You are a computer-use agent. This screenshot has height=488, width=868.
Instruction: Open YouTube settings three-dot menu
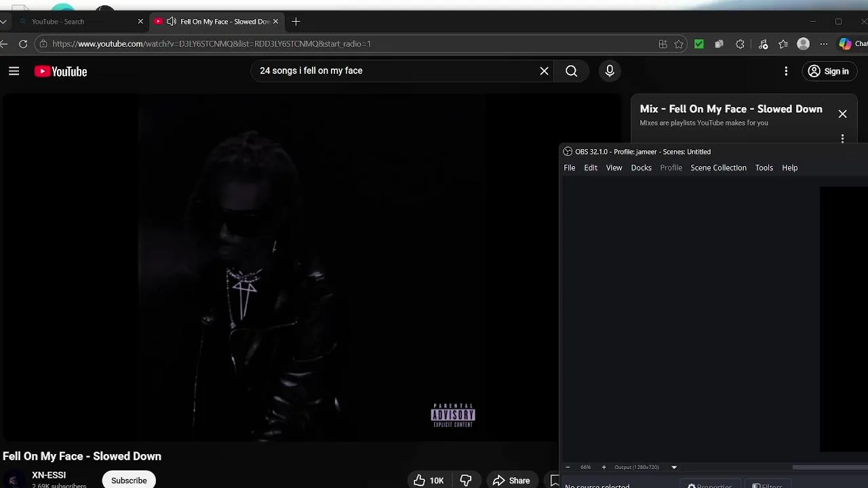click(786, 71)
